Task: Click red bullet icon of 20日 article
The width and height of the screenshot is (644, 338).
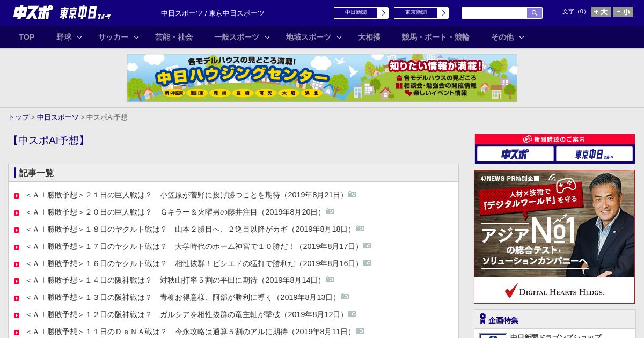Action: click(x=17, y=213)
